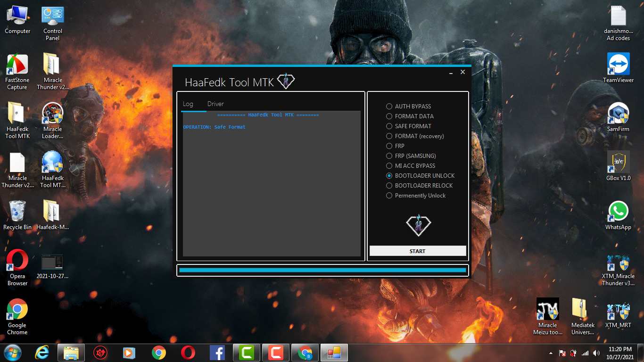Select the Miracle Thunder v2 folder icon
This screenshot has width=644, height=362.
pyautogui.click(x=53, y=72)
